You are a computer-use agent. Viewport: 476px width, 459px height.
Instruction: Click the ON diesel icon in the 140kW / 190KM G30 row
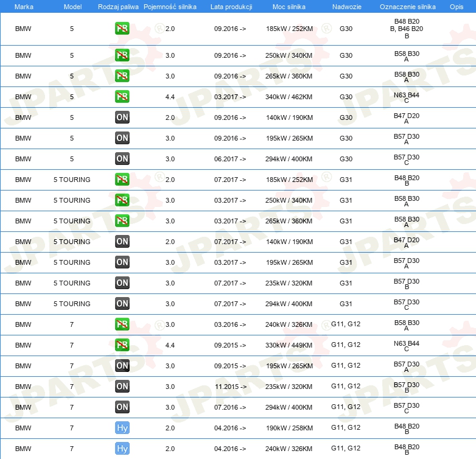[x=122, y=117]
